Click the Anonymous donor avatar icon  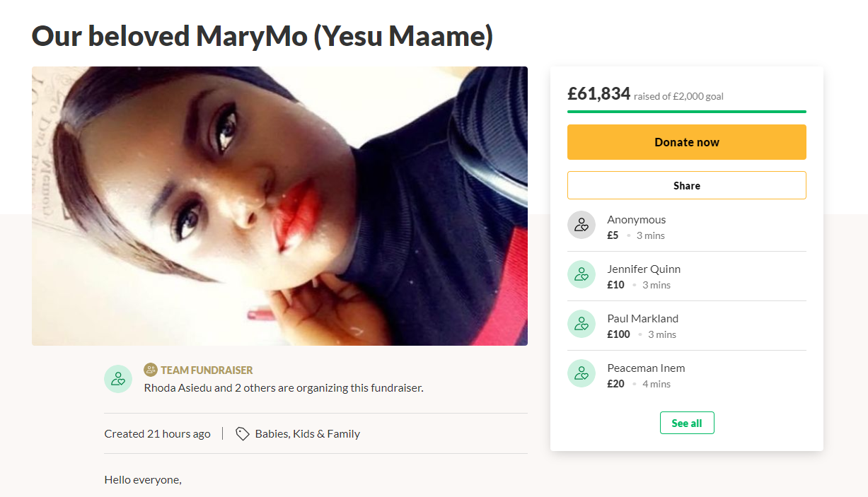tap(581, 226)
